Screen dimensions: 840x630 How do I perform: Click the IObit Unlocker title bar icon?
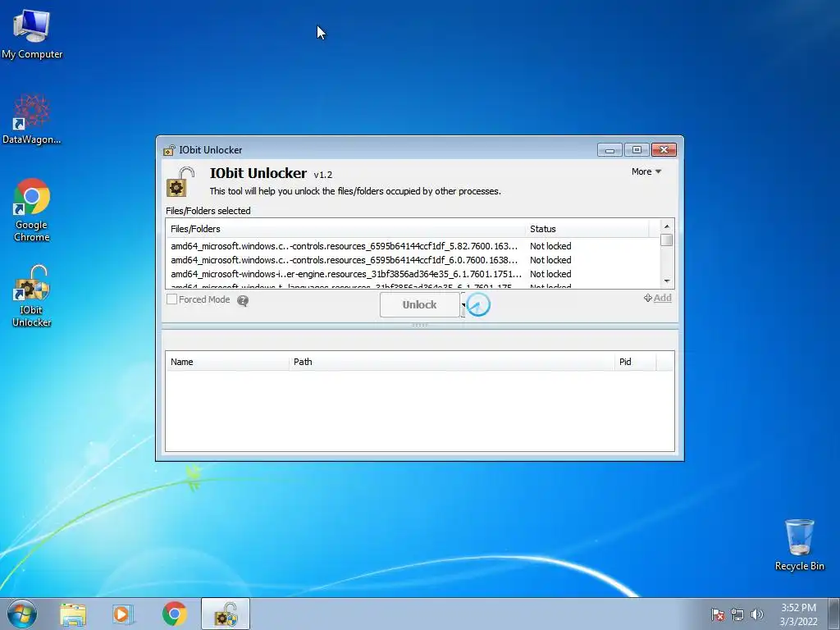click(x=169, y=150)
